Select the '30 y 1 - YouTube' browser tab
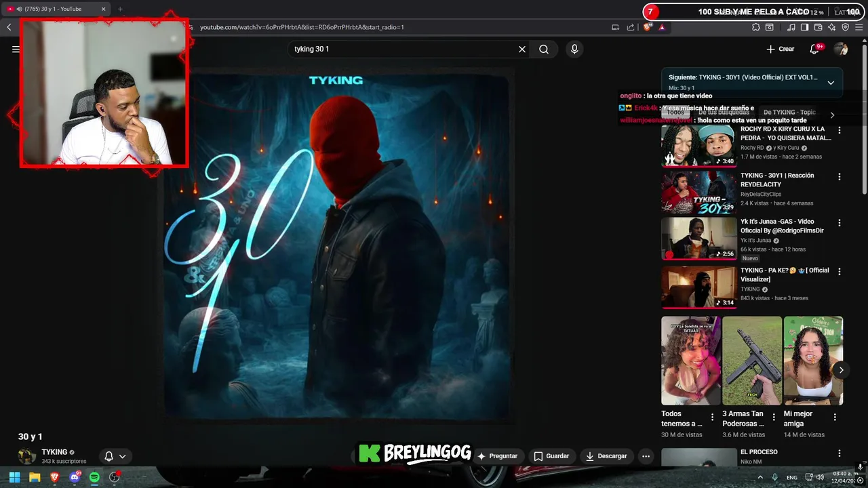Viewport: 868px width, 488px height. click(x=57, y=9)
